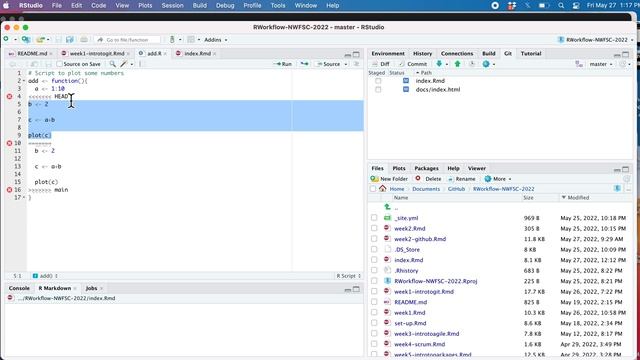Viewport: 640px width, 360px height.
Task: Switch to the index.Rmd editor tab
Action: coord(198,53)
